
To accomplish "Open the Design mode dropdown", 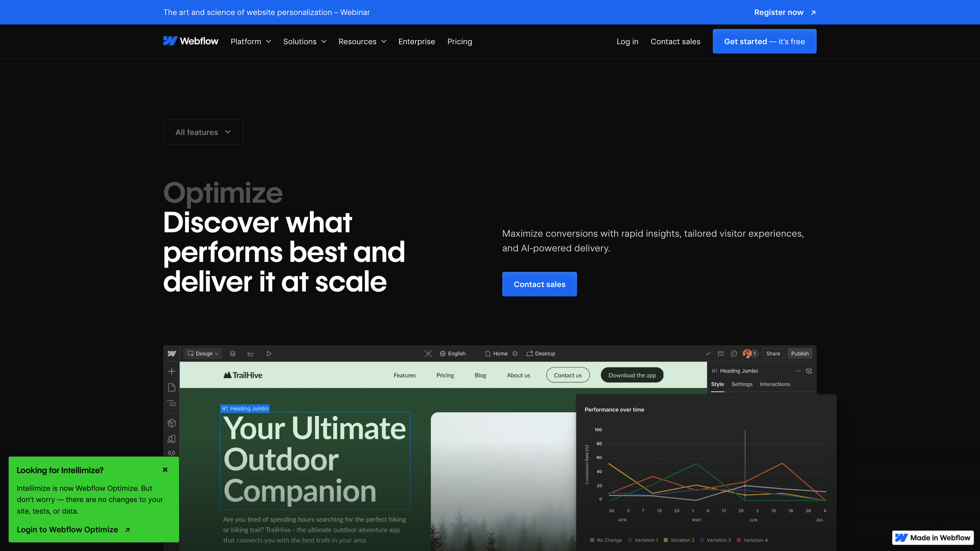I will pos(203,354).
